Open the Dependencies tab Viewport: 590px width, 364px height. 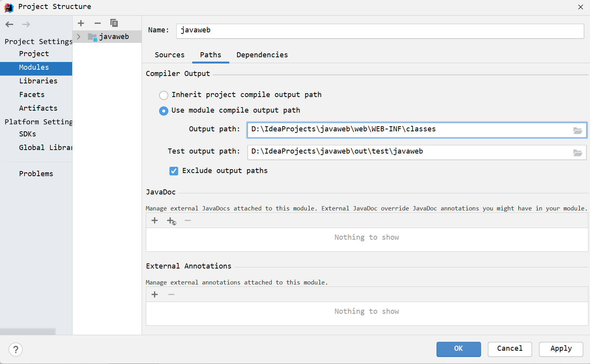(x=262, y=55)
